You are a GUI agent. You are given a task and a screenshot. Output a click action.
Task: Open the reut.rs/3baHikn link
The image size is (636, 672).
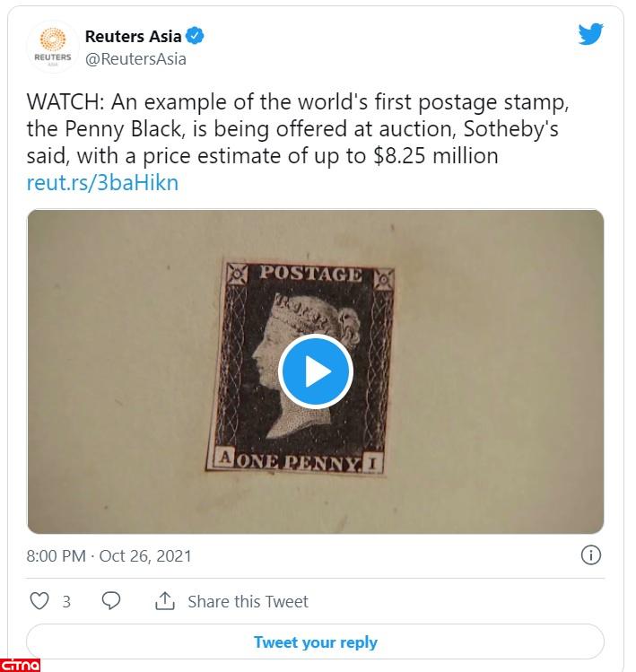[x=102, y=182]
